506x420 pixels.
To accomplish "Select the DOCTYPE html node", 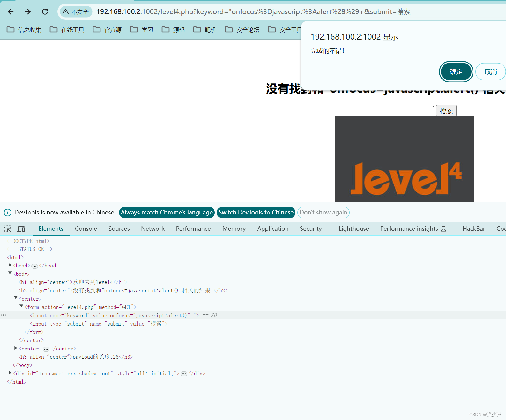I will pos(28,241).
